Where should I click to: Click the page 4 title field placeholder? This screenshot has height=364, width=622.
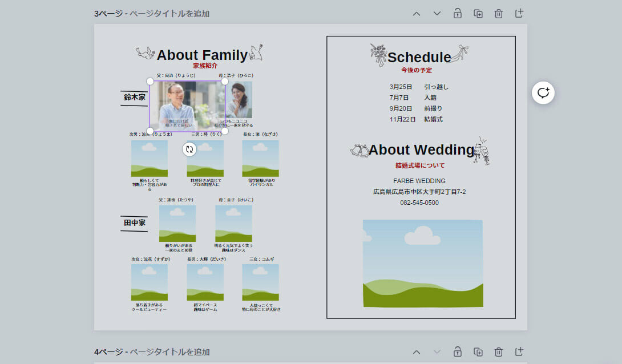[x=169, y=352]
